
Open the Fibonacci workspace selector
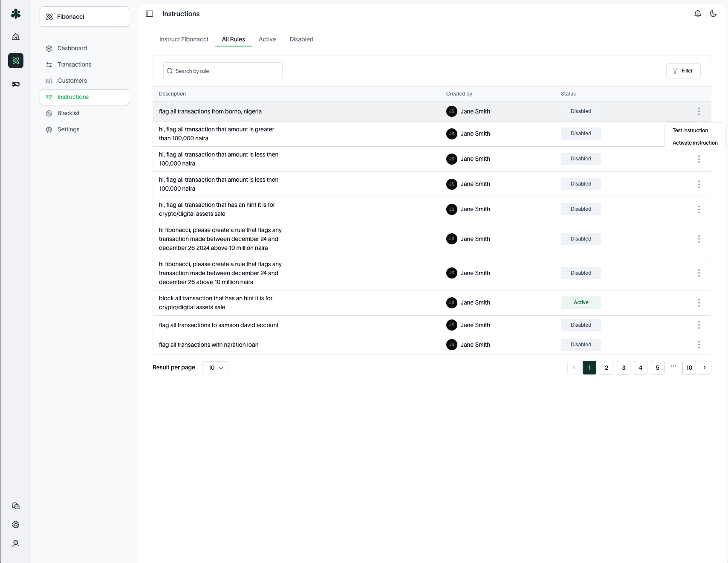[84, 17]
